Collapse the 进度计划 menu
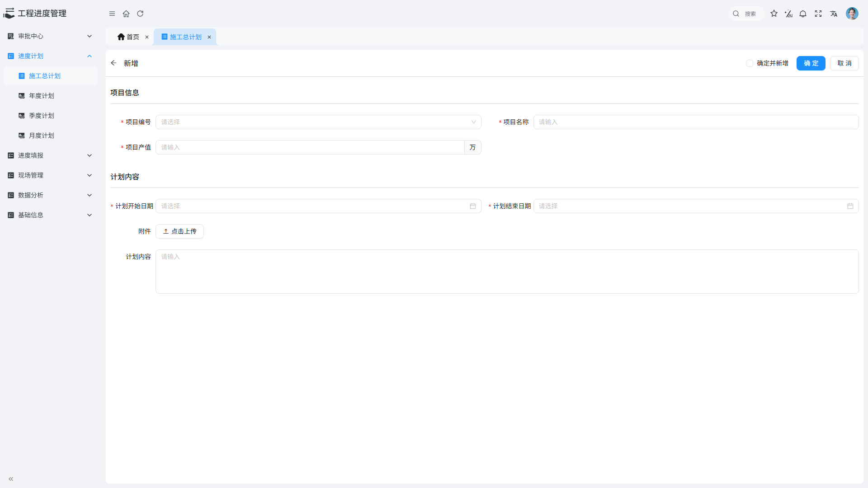This screenshot has height=488, width=868. pos(50,56)
